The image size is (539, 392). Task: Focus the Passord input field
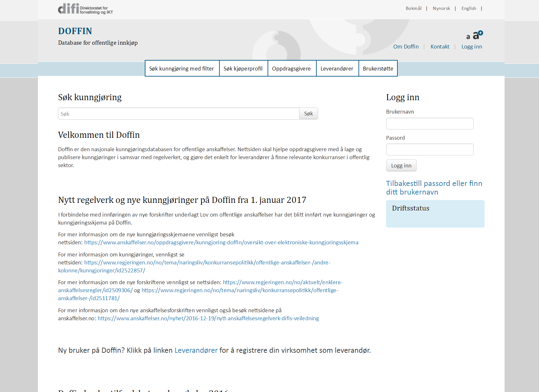pyautogui.click(x=430, y=149)
